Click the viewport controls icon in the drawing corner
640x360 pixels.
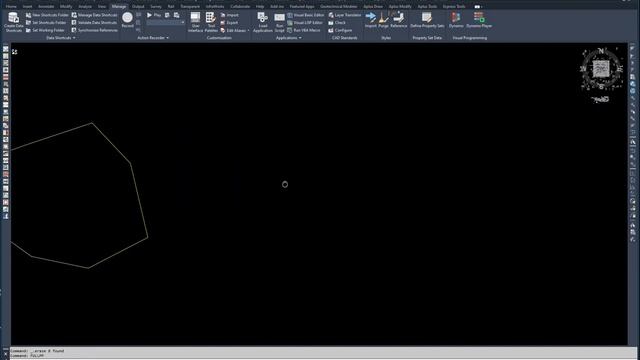point(15,52)
